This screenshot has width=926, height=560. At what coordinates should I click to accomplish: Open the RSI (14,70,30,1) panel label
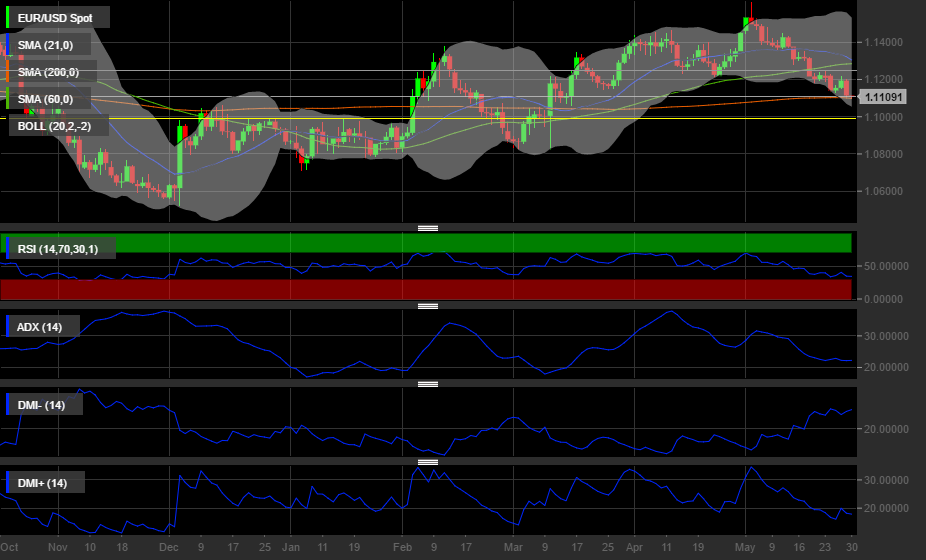(x=62, y=248)
